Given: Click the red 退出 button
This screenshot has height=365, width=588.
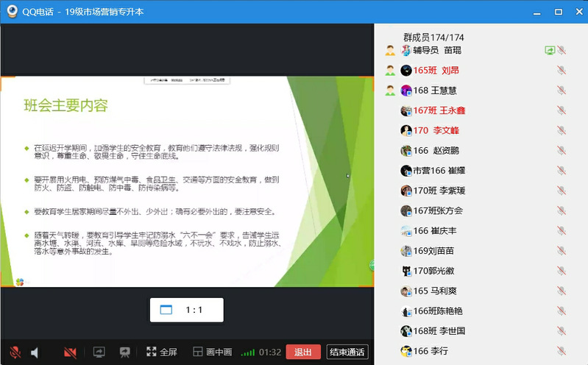Looking at the screenshot, I should click(303, 352).
